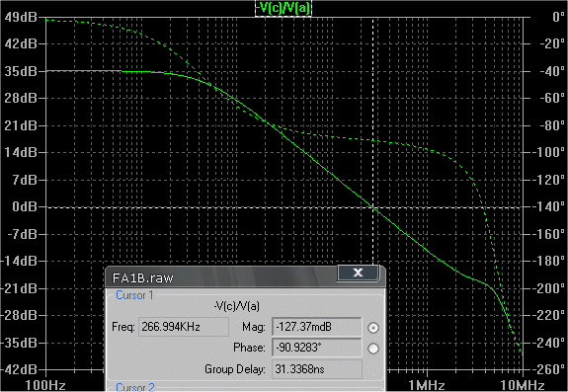Click the -V(c)/V(a) trace label at top
This screenshot has width=568, height=392.
tap(283, 8)
